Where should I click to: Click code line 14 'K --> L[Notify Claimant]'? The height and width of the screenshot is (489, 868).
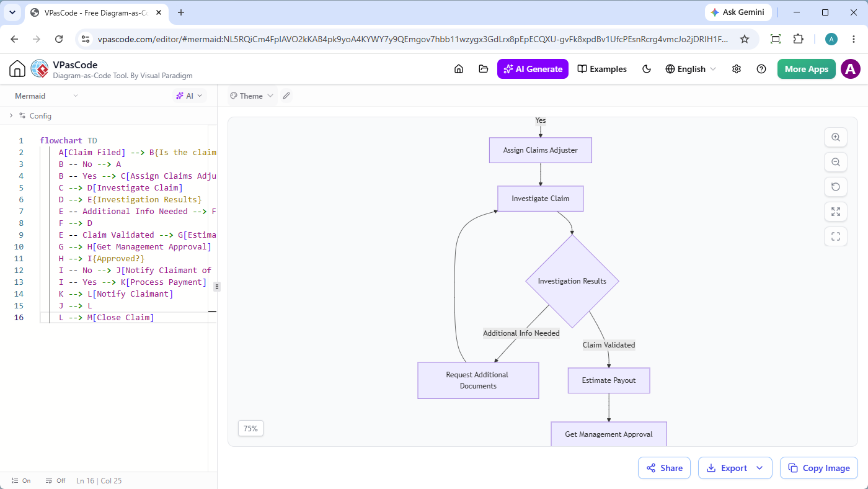(x=115, y=294)
